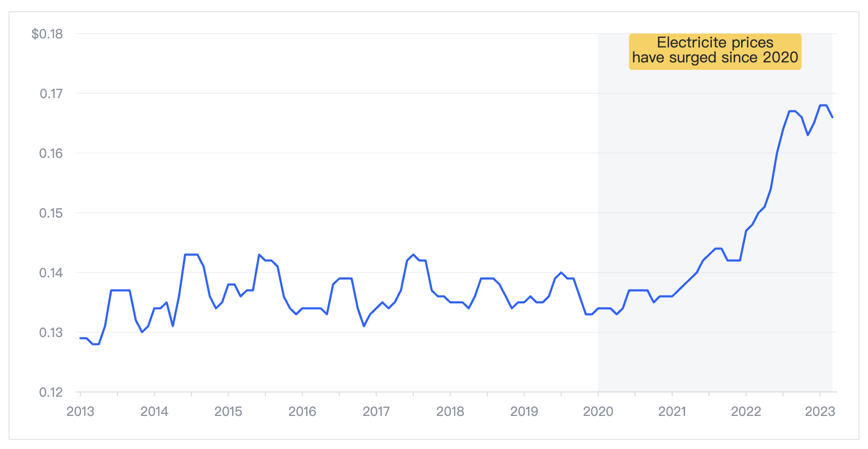Click the 2018 x-axis label
Image resolution: width=868 pixels, height=449 pixels.
click(x=450, y=412)
